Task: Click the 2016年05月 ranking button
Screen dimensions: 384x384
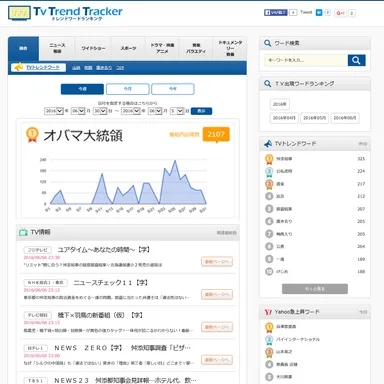Action: [314, 118]
